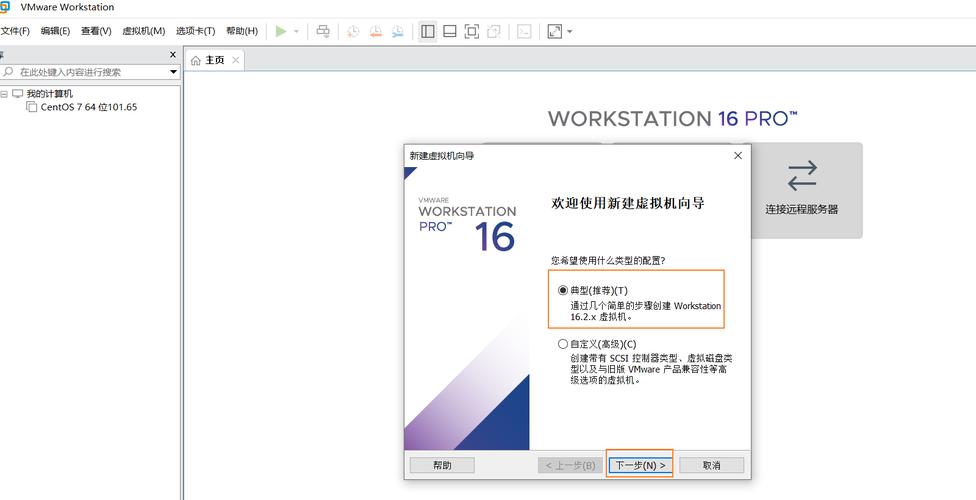The width and height of the screenshot is (976, 500).
Task: Select the 典型(推荐)(T) radio option
Action: (x=563, y=290)
